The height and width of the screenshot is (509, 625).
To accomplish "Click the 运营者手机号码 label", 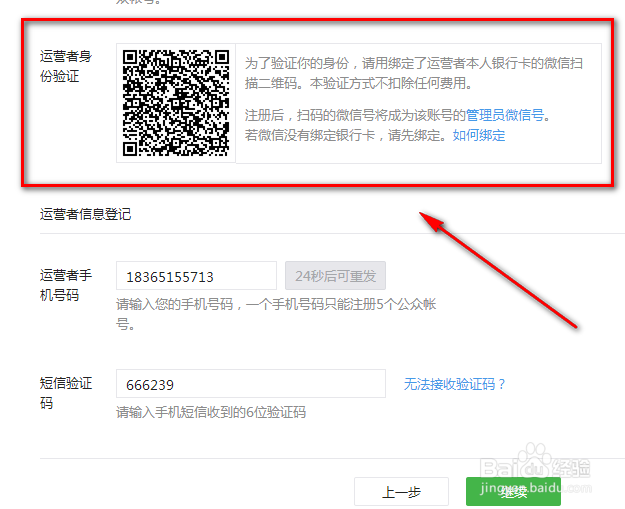I will (x=66, y=285).
